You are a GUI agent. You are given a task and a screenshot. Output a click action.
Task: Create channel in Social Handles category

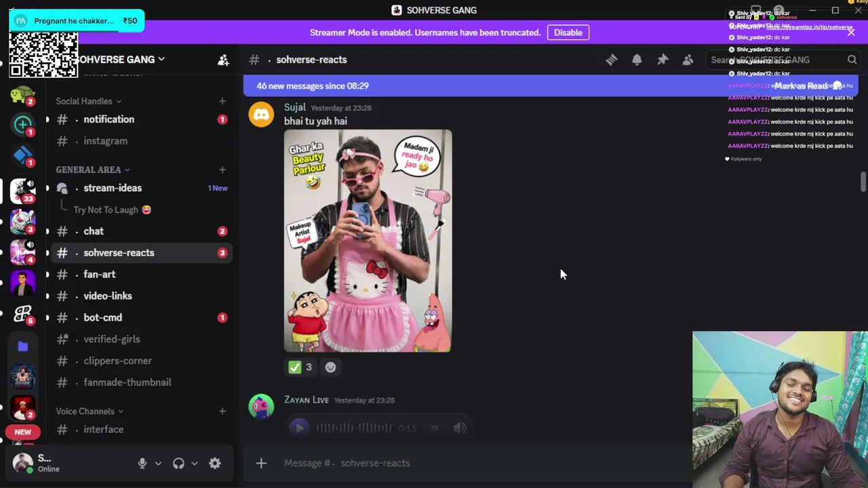click(222, 101)
